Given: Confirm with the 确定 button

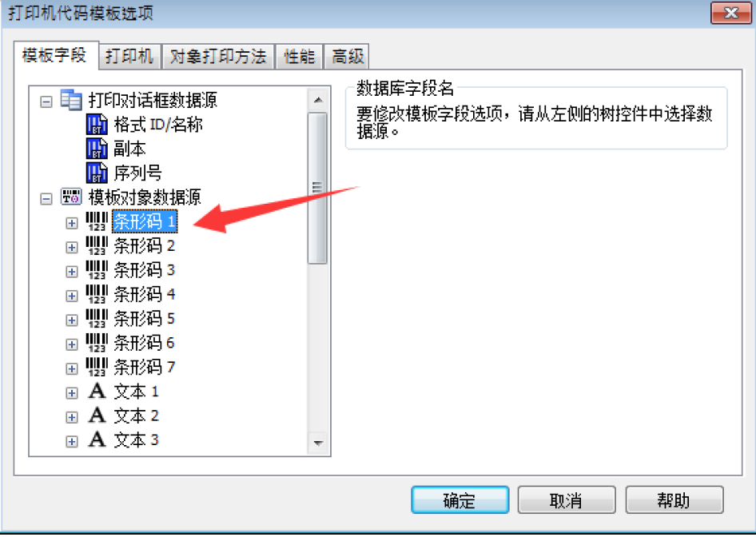Looking at the screenshot, I should pos(460,500).
